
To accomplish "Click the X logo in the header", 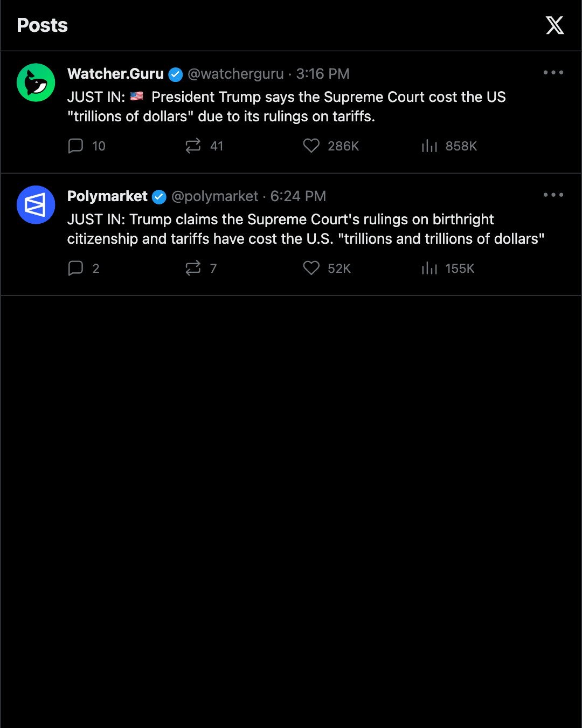I will click(x=555, y=25).
